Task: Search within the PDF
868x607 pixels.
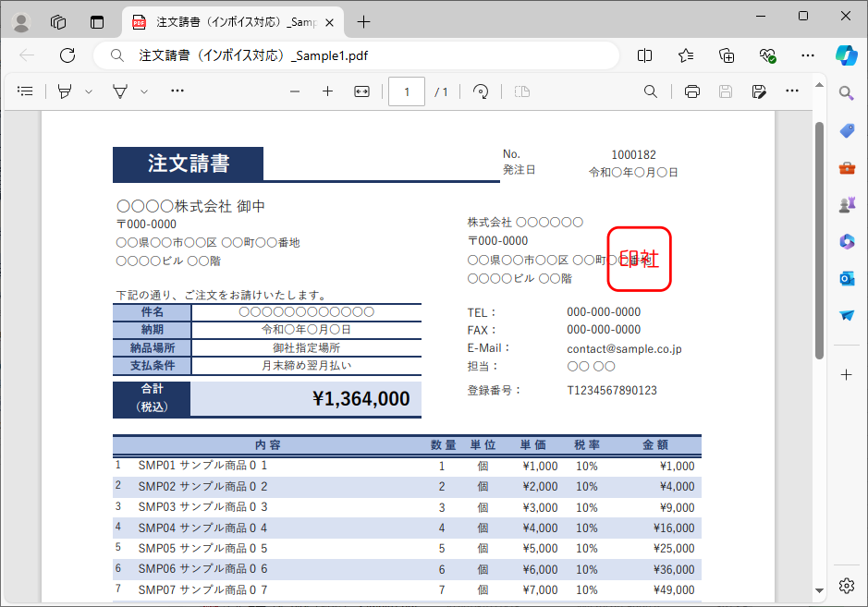Action: 651,91
